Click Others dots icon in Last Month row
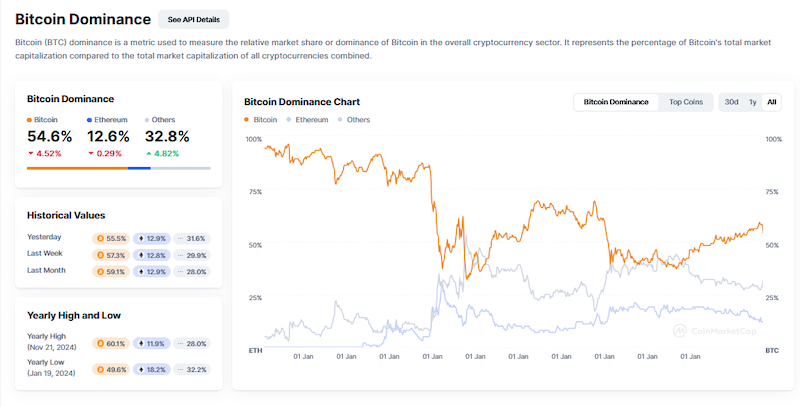 click(180, 271)
